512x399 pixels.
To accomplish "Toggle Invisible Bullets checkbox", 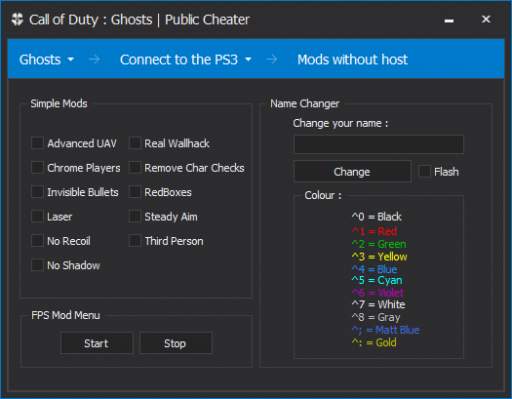I will [37, 192].
